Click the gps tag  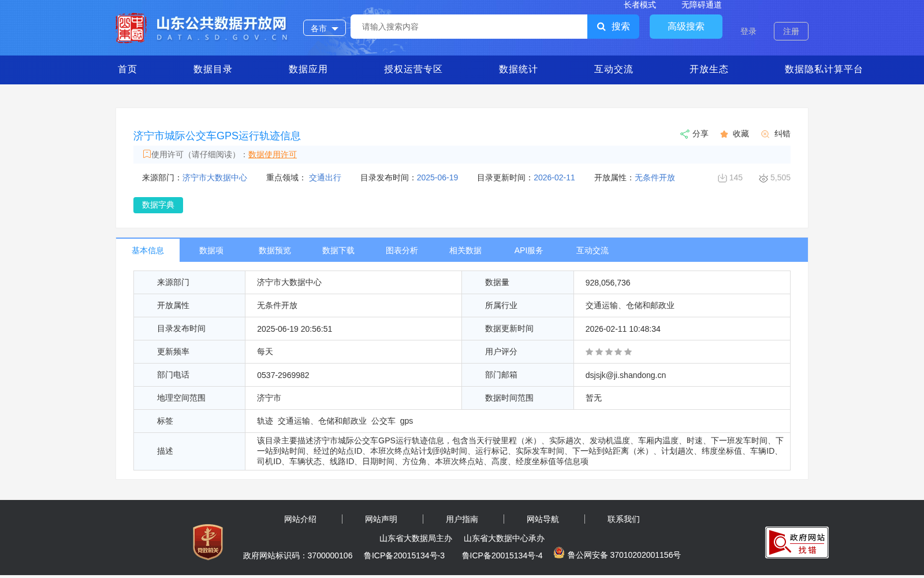click(x=407, y=421)
